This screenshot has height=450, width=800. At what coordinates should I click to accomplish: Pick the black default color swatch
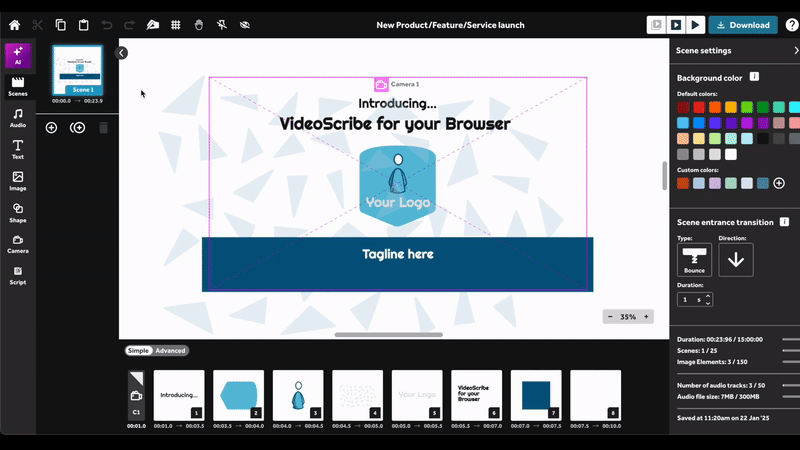[x=763, y=138]
